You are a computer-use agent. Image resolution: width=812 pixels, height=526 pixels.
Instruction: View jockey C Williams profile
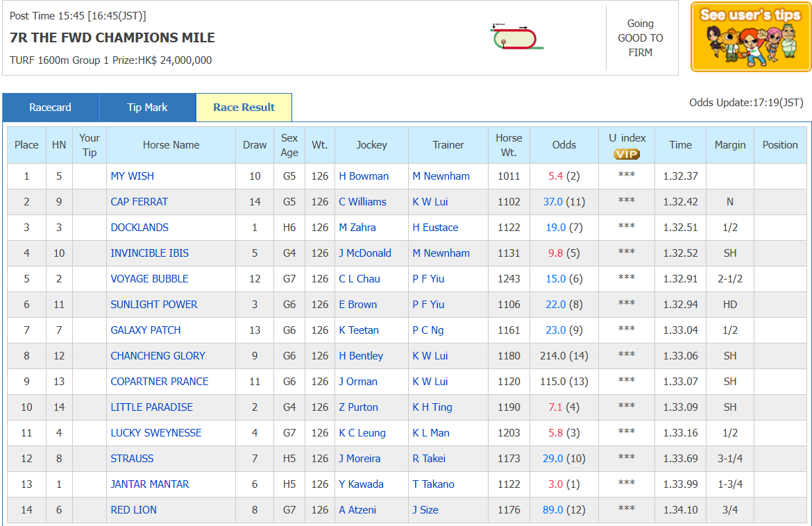click(x=362, y=202)
